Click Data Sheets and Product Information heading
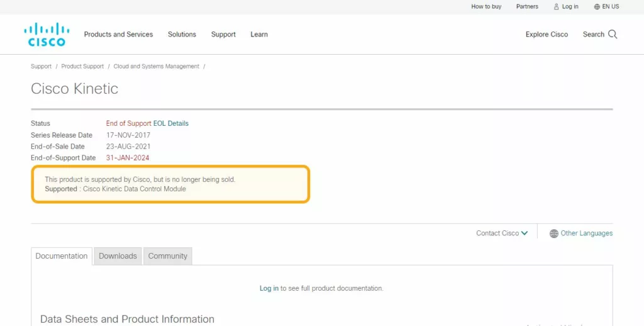644x326 pixels. click(x=127, y=319)
